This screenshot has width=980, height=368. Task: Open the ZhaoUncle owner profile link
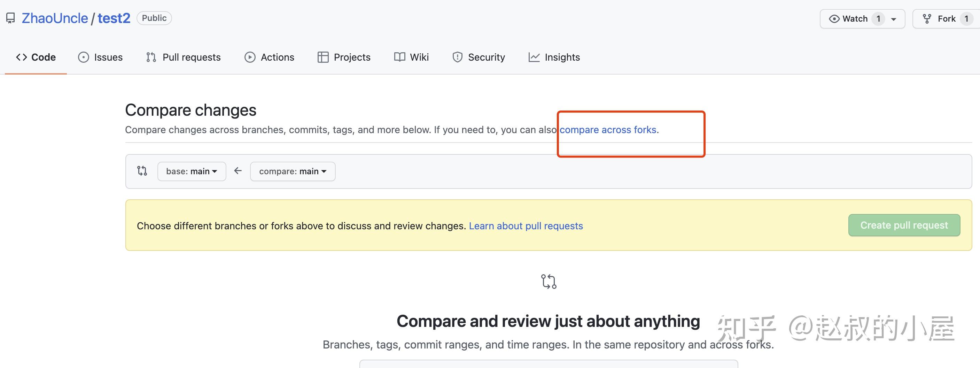coord(55,18)
